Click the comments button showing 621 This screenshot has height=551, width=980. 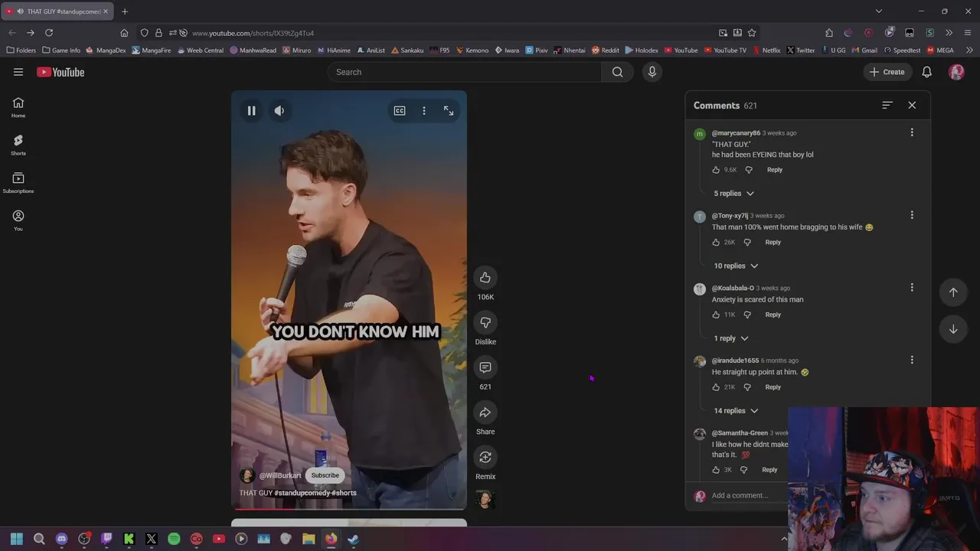point(485,368)
